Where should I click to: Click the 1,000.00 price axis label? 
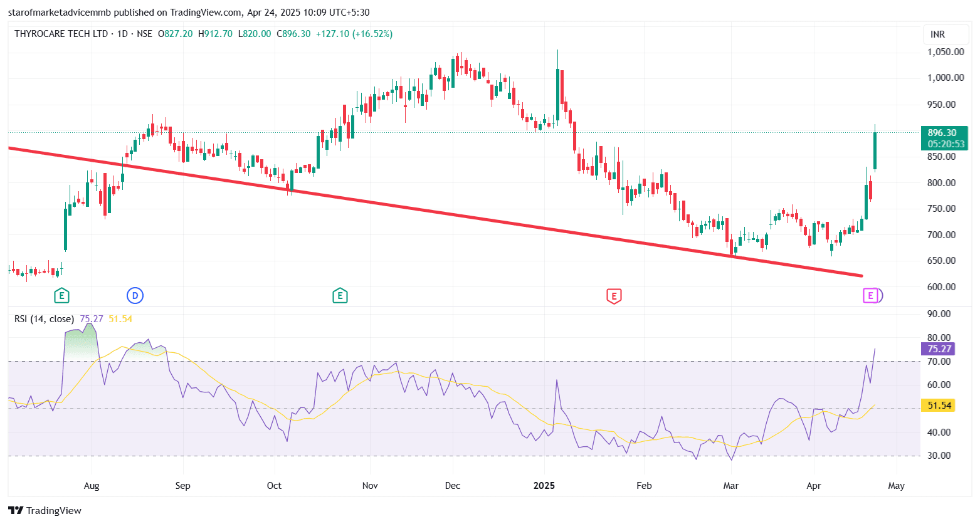click(x=946, y=78)
